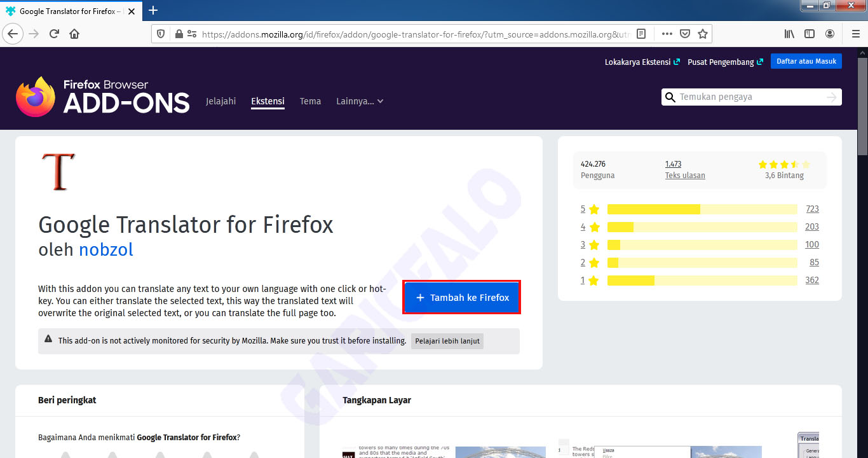Open the Teks ulasan link
The height and width of the screenshot is (458, 868).
pos(685,176)
